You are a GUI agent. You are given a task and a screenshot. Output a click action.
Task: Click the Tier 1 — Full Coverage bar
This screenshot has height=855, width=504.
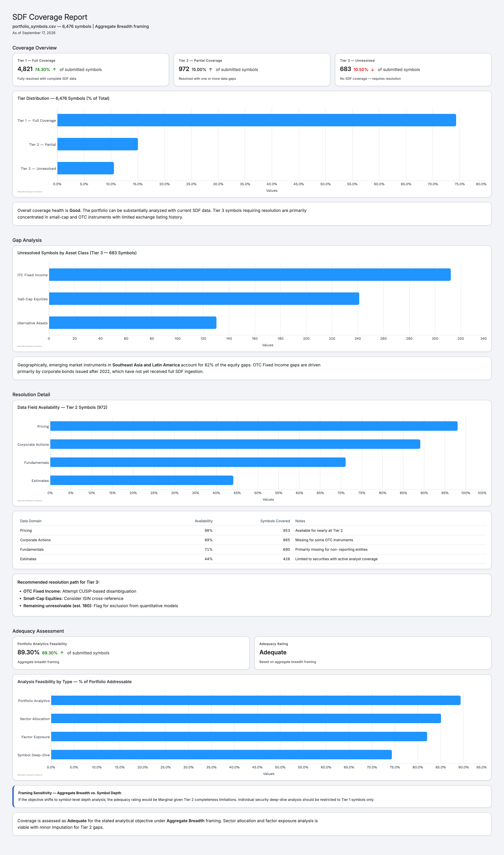click(x=257, y=120)
